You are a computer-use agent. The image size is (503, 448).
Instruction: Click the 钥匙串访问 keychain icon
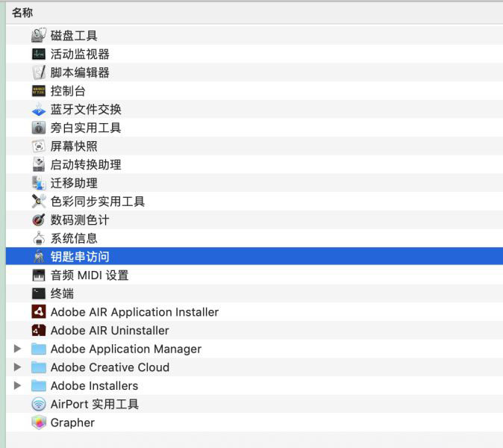coord(39,256)
